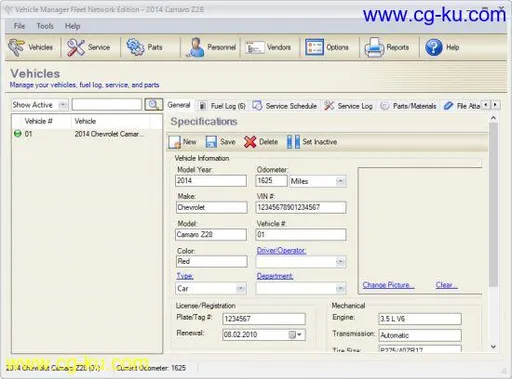Click the Transmission field showing Automatic
512x379 pixels.
pos(420,335)
